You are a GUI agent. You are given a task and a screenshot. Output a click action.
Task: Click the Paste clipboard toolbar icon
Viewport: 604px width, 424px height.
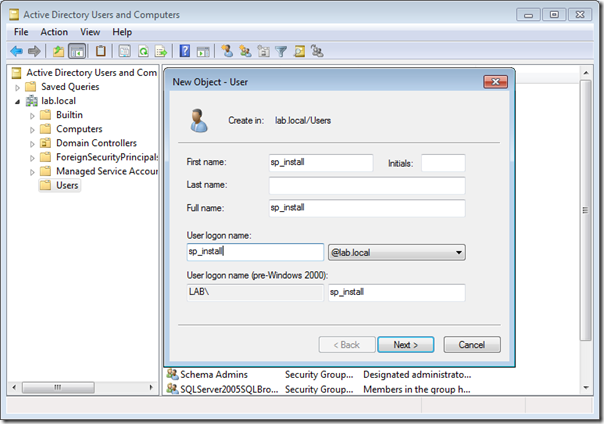tap(101, 51)
